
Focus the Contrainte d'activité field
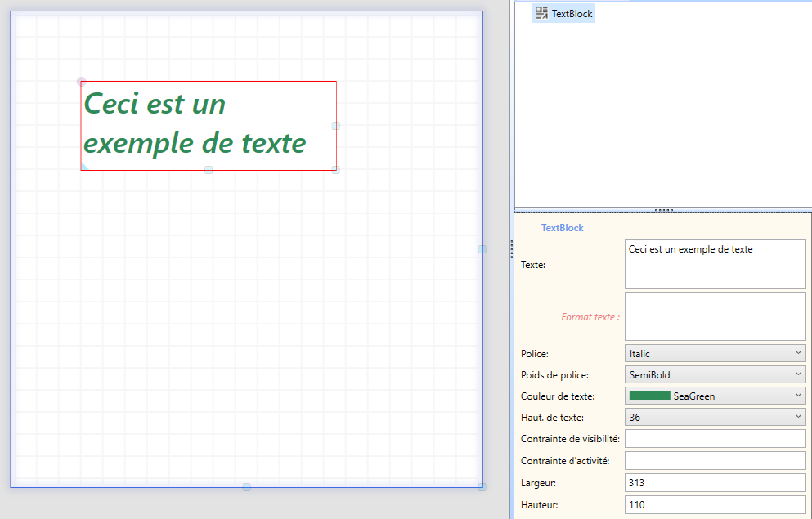(x=715, y=461)
